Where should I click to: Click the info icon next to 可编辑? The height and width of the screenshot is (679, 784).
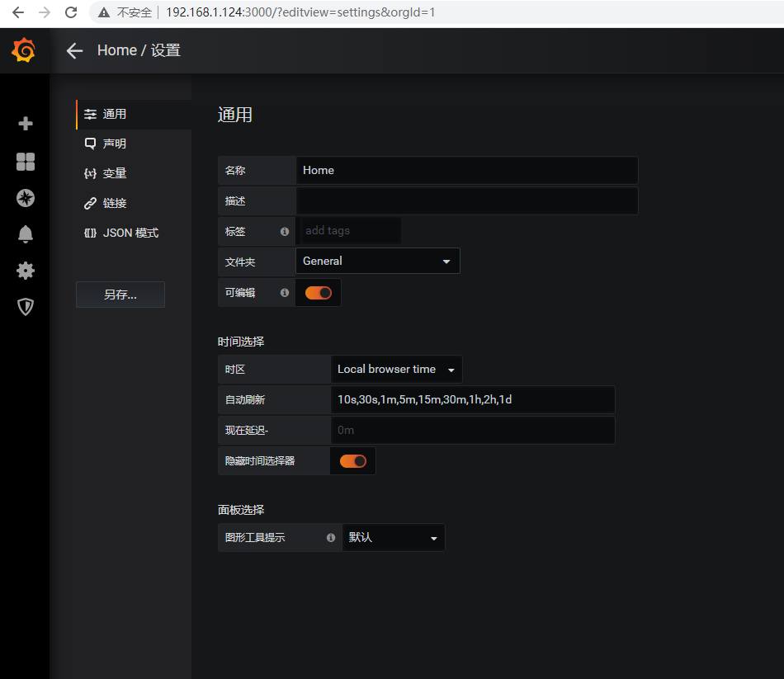pyautogui.click(x=285, y=293)
